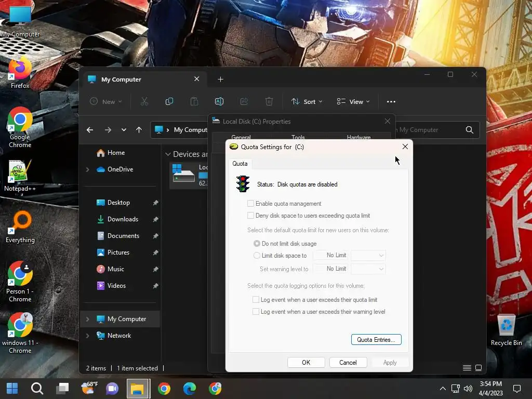
Task: Select Do not limit disk usage option
Action: [257, 244]
